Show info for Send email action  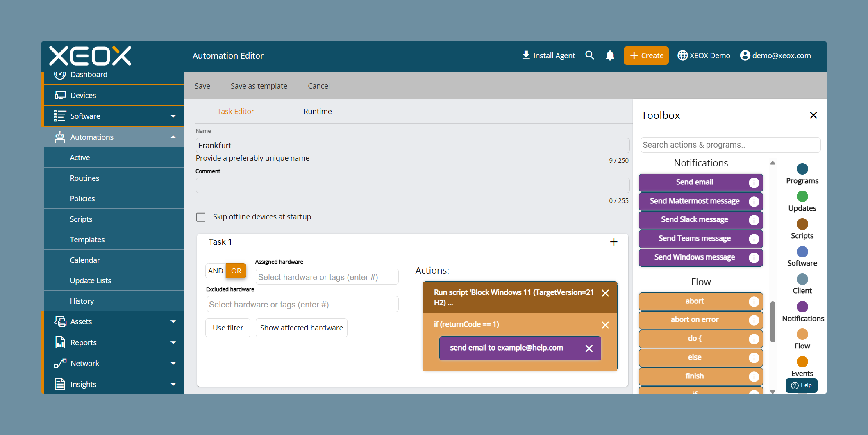[x=754, y=183]
